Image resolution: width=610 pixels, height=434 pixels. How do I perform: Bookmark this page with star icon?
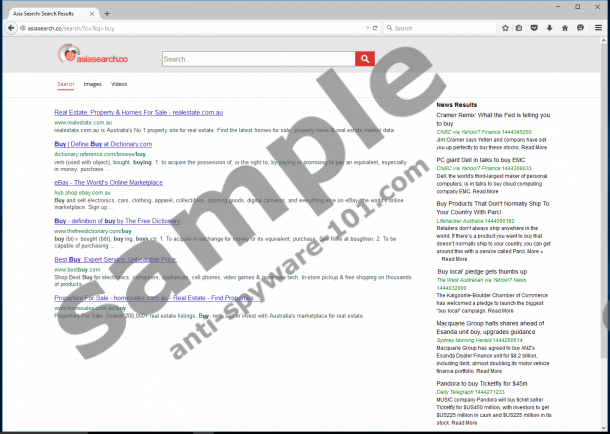point(502,28)
